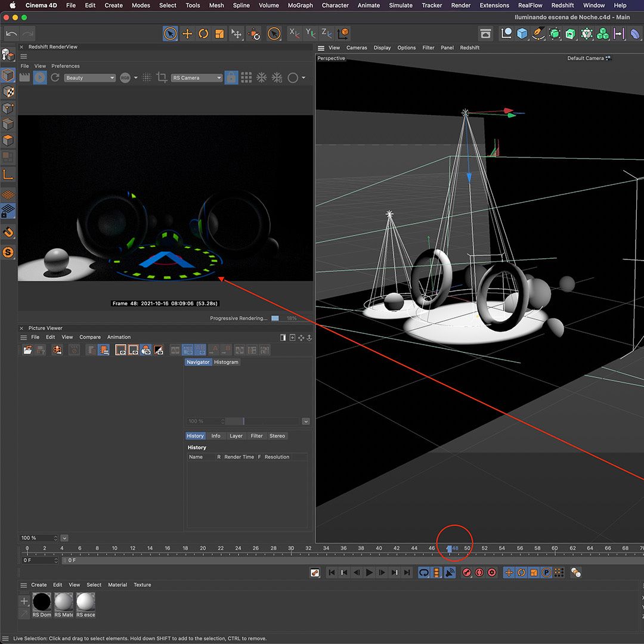Toggle Z axis lock

pos(327,33)
